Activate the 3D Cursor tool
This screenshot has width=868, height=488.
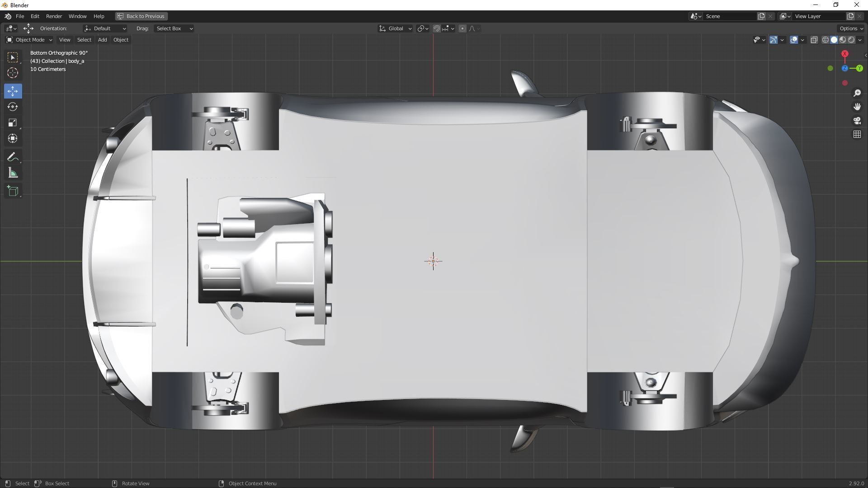[x=13, y=73]
